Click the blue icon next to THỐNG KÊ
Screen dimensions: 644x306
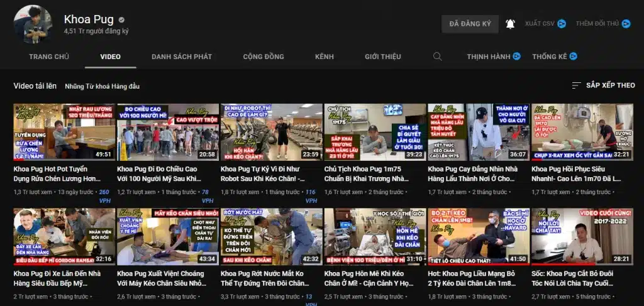click(x=574, y=57)
